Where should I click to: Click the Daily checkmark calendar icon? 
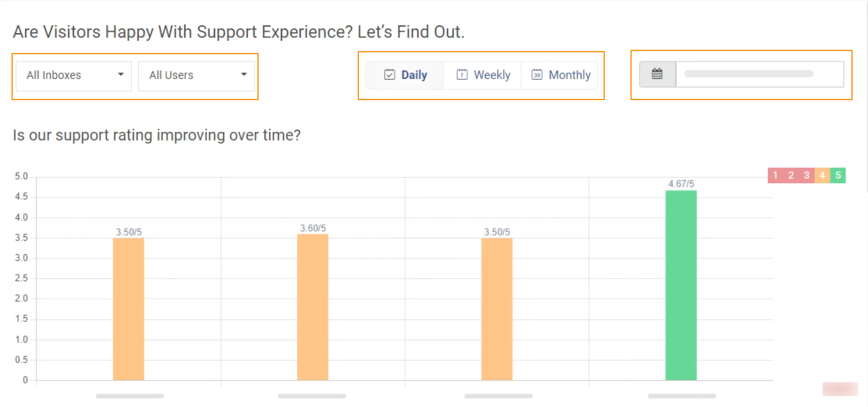pos(390,75)
